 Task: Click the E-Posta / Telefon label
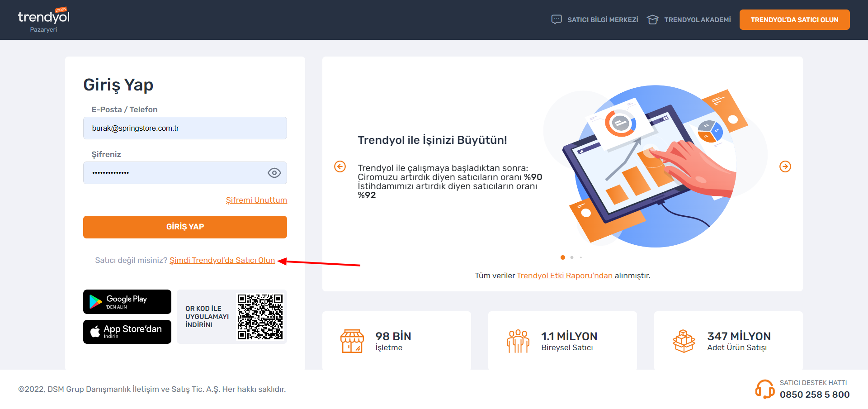(124, 109)
